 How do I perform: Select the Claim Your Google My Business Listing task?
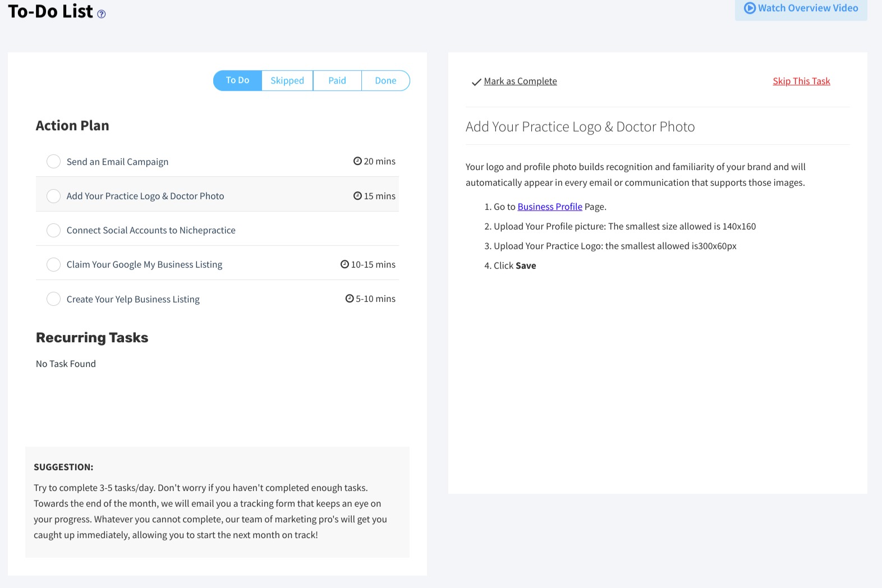click(144, 264)
